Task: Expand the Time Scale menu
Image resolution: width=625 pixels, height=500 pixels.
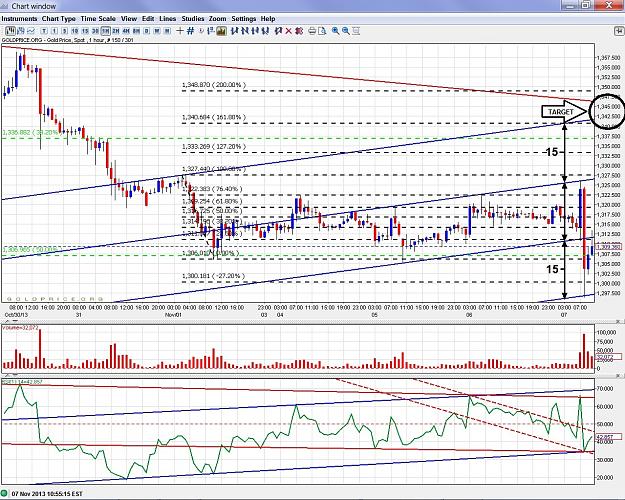Action: [98, 19]
